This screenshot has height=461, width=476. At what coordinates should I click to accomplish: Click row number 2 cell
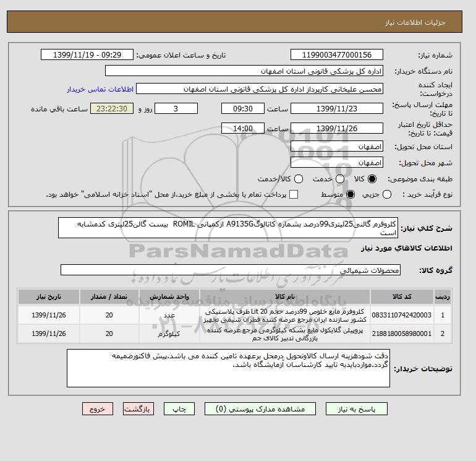(443, 334)
